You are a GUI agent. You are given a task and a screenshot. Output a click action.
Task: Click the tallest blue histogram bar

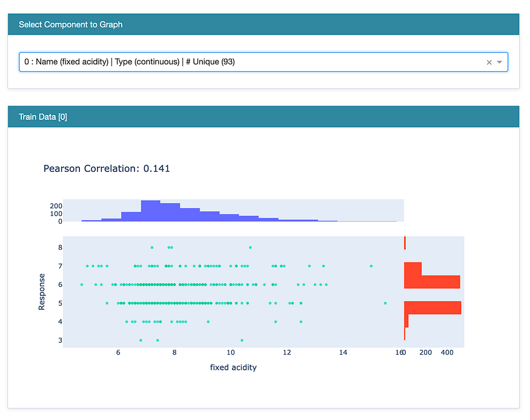pos(150,211)
